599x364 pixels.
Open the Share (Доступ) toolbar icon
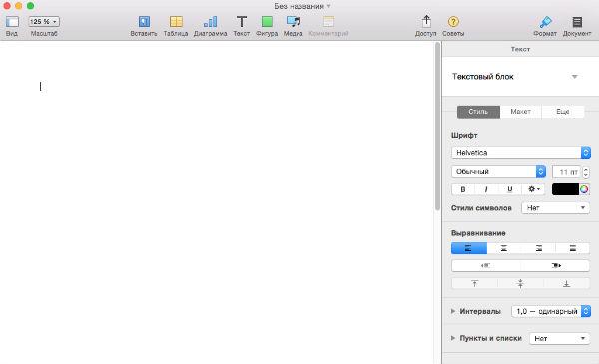pos(426,21)
